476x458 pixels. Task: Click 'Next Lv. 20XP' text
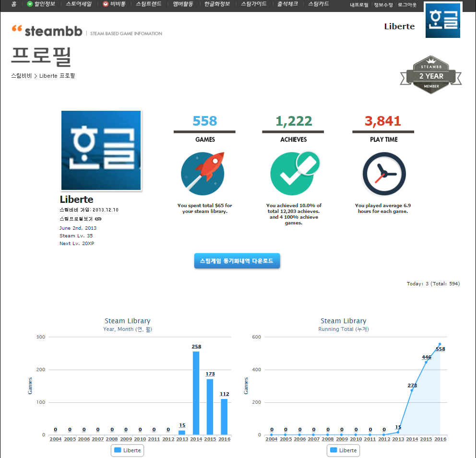point(77,243)
